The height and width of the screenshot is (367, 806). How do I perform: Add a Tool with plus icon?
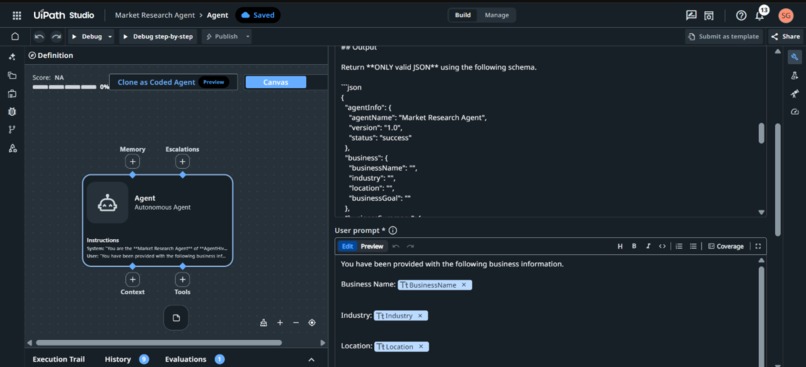click(182, 280)
